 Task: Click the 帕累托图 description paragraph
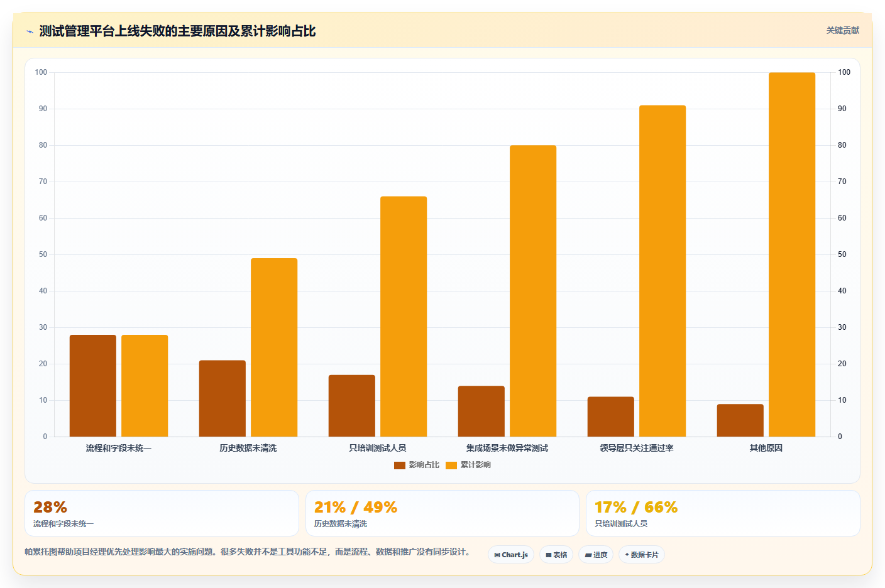tap(248, 552)
